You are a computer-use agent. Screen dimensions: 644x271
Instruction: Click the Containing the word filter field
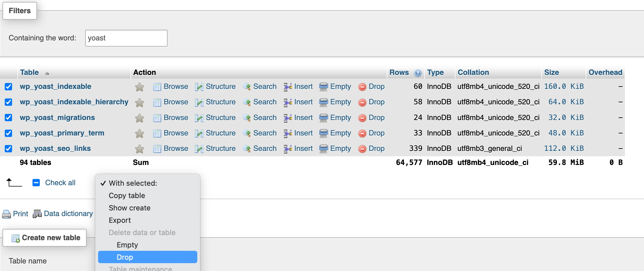[126, 38]
